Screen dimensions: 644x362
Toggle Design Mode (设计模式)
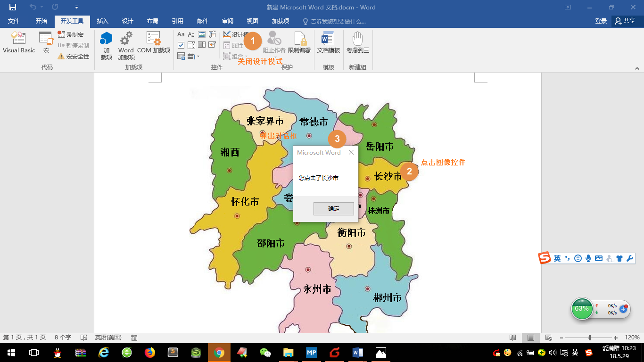(236, 34)
